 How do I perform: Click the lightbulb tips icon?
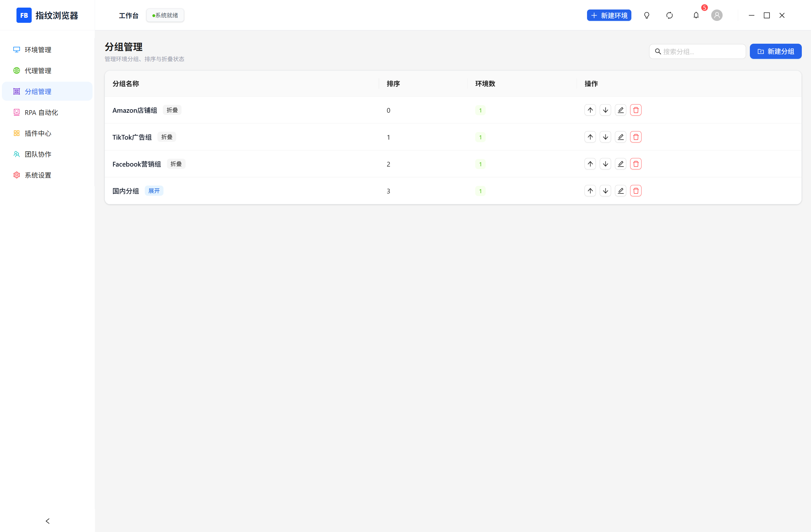coord(647,15)
